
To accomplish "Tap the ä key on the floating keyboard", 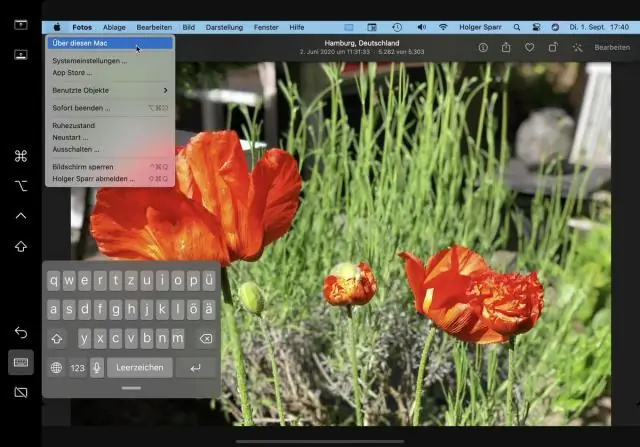I will pyautogui.click(x=209, y=309).
